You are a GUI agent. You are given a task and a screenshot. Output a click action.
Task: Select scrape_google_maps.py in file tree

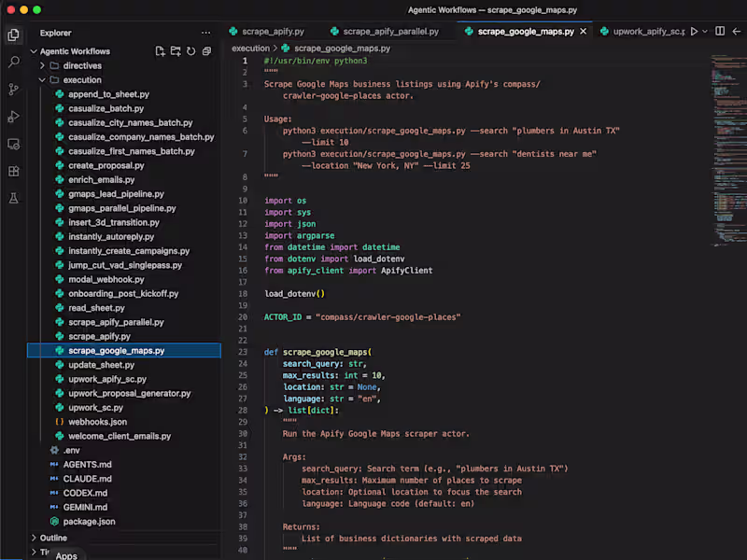click(124, 351)
